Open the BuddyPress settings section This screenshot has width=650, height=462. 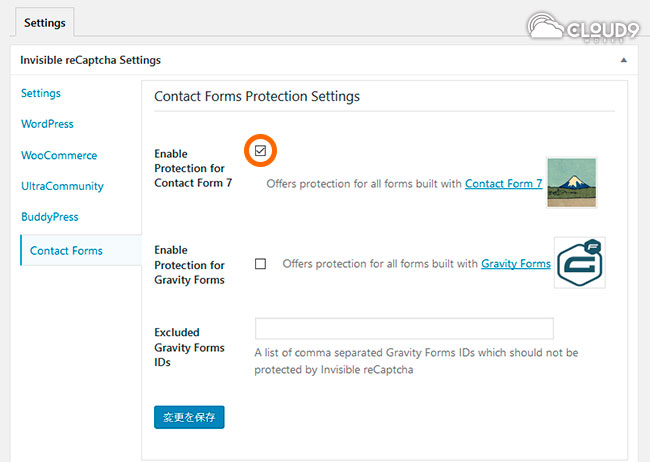tap(49, 217)
